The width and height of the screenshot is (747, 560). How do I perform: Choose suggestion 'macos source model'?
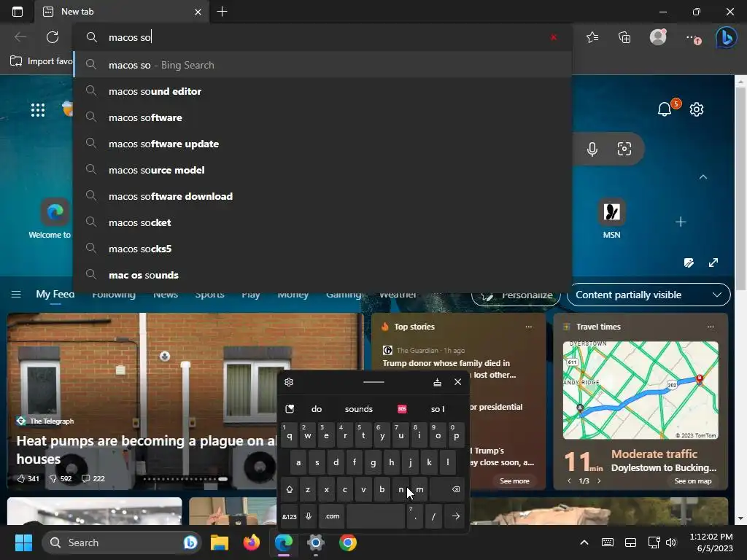coord(322,169)
